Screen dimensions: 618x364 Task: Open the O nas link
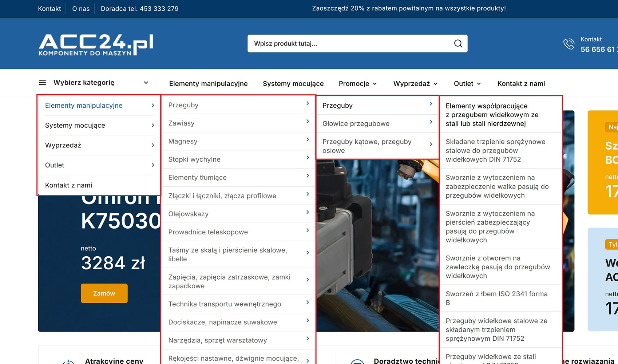click(x=81, y=9)
